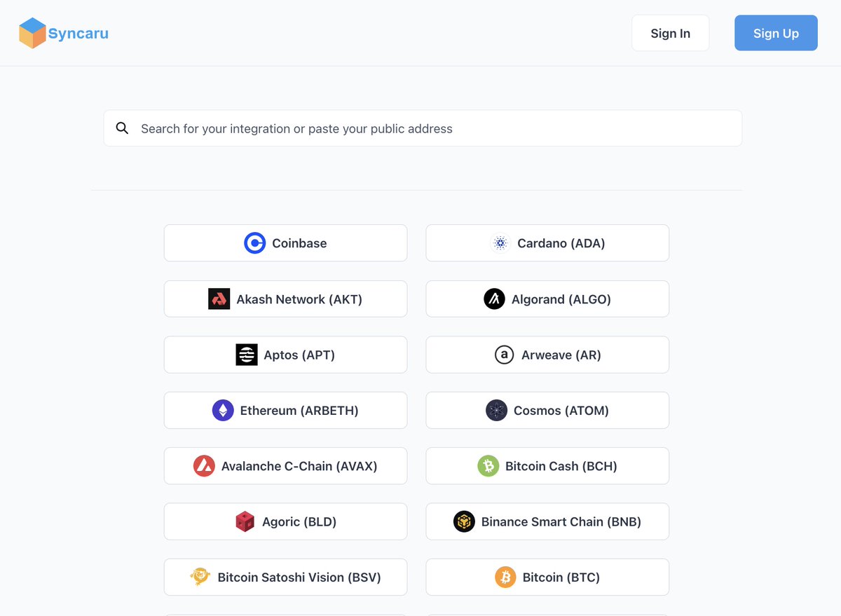
Task: Click the Coinbase logo icon
Action: click(x=254, y=243)
